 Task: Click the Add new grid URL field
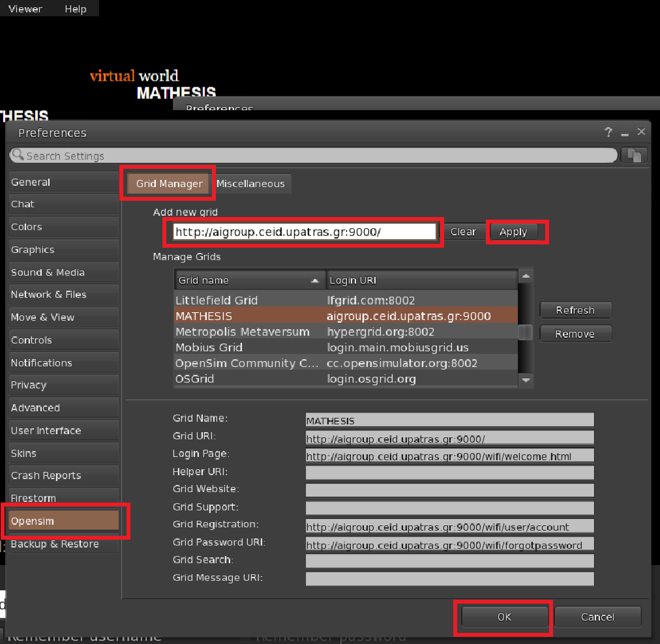pos(305,232)
